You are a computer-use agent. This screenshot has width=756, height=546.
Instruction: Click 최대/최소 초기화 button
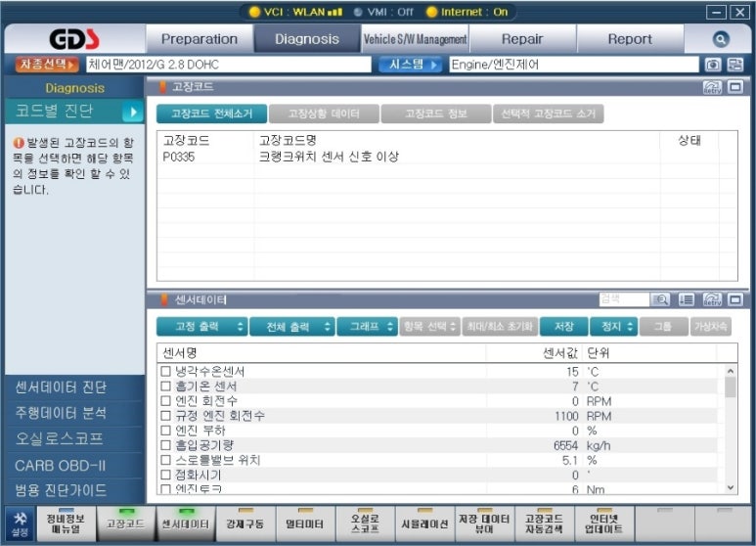click(500, 327)
